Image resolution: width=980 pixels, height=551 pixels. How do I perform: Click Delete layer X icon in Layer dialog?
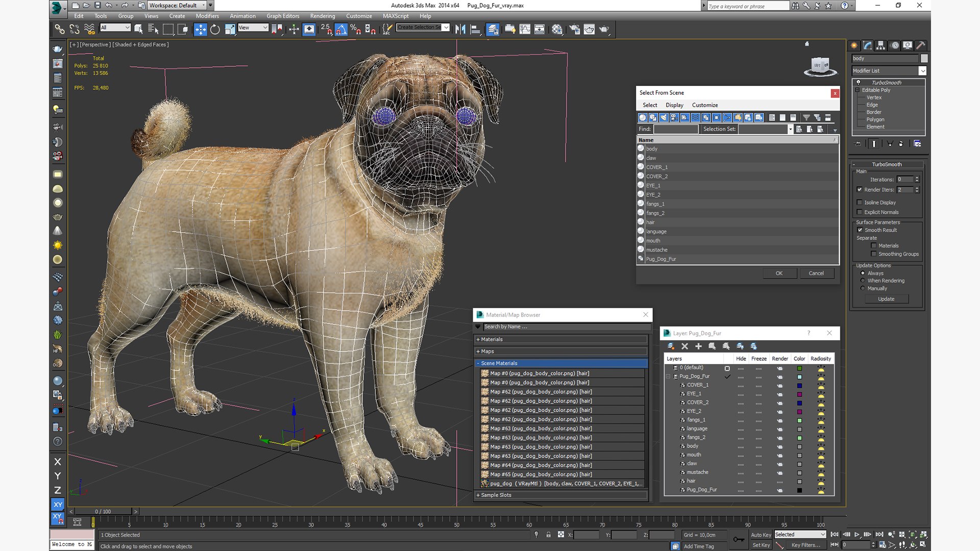pos(685,346)
